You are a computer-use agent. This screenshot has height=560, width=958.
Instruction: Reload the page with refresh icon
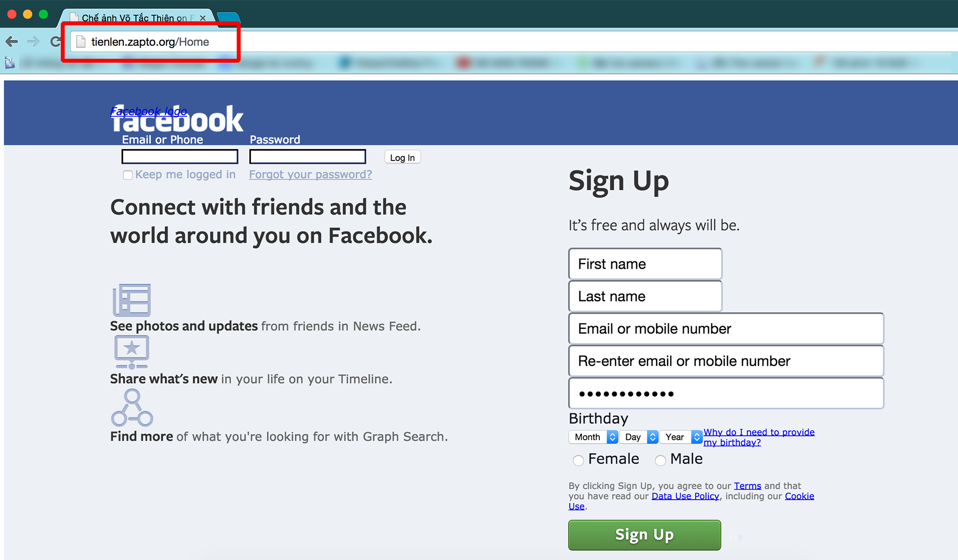(x=55, y=41)
